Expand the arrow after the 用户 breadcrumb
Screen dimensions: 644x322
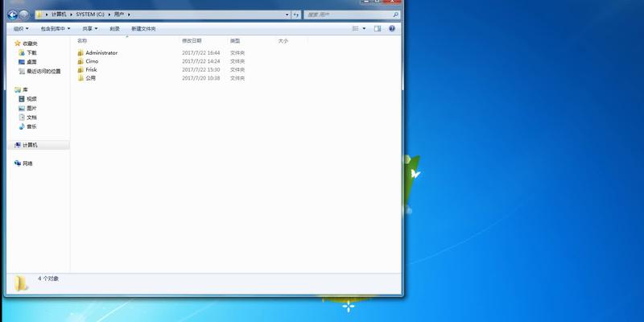(x=129, y=14)
